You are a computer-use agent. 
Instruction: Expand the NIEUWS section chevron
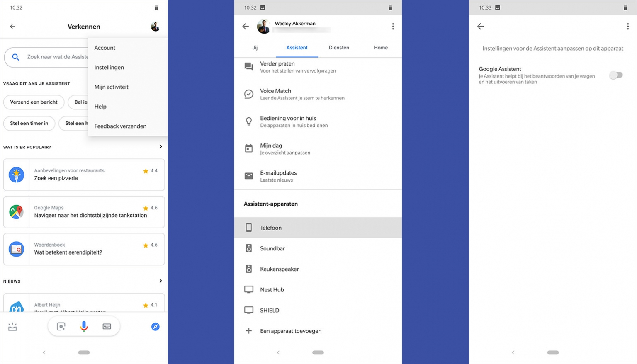click(x=161, y=281)
